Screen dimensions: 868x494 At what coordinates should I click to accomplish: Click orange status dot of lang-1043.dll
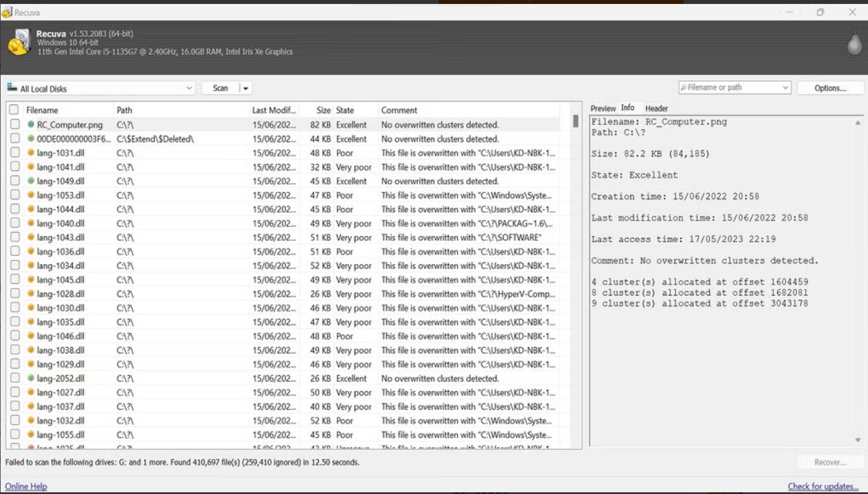click(31, 238)
